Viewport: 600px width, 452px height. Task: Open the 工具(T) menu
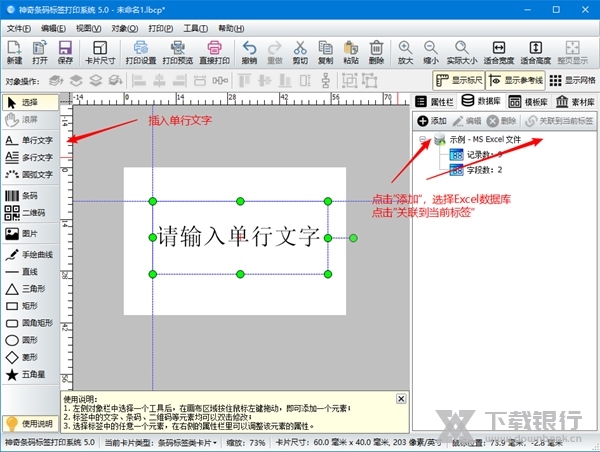coord(196,29)
